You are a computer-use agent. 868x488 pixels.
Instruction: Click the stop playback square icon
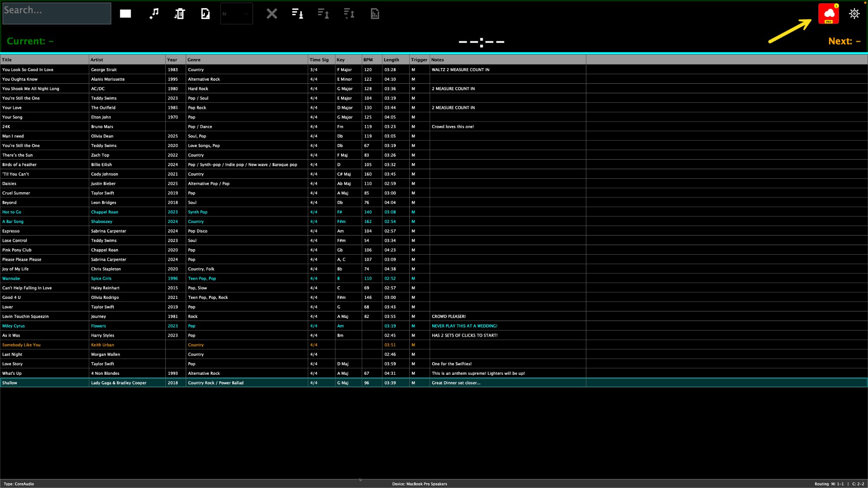click(x=125, y=13)
